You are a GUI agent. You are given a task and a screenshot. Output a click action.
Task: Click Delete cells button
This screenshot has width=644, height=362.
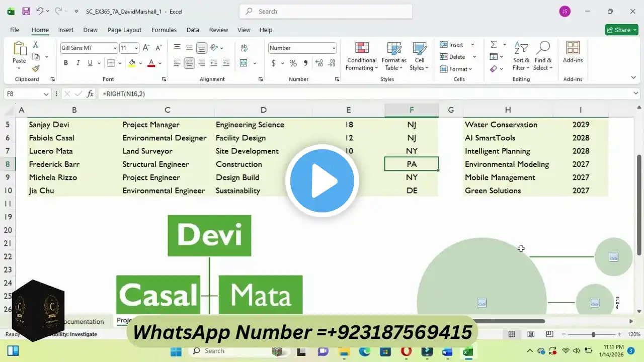[x=452, y=57]
